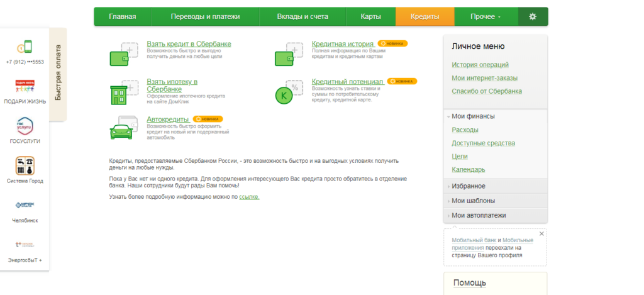The width and height of the screenshot is (644, 295).
Task: Open Спасибо от Сбербанка link
Action: click(x=487, y=91)
